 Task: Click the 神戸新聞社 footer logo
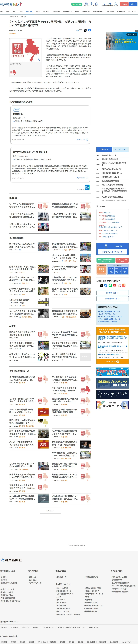point(11,560)
